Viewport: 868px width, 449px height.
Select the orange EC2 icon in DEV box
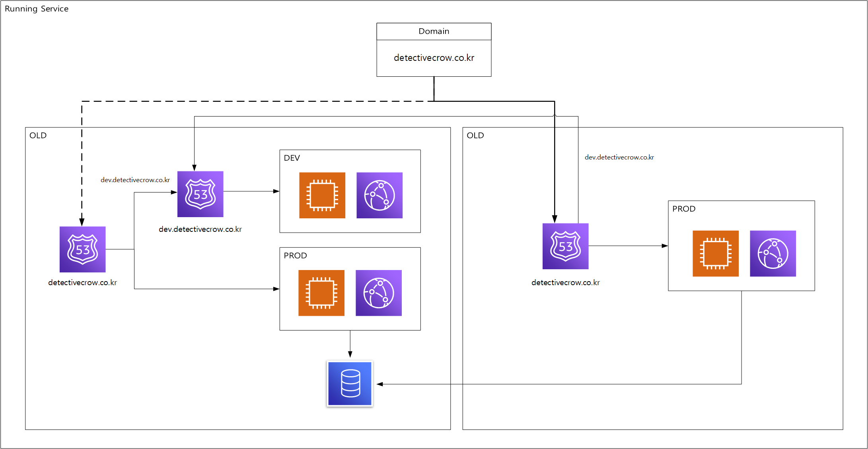pos(322,195)
